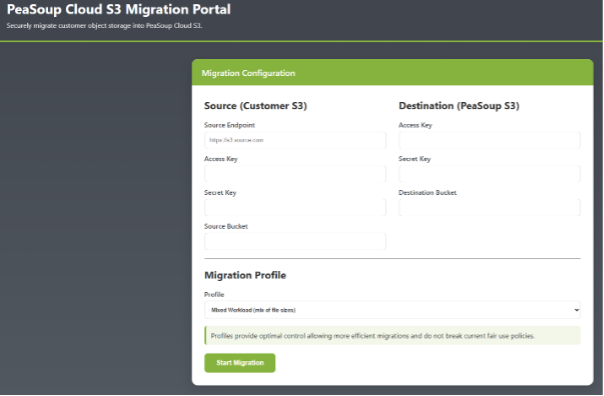This screenshot has height=396, width=604.
Task: Click the Source Bucket label
Action: (226, 227)
